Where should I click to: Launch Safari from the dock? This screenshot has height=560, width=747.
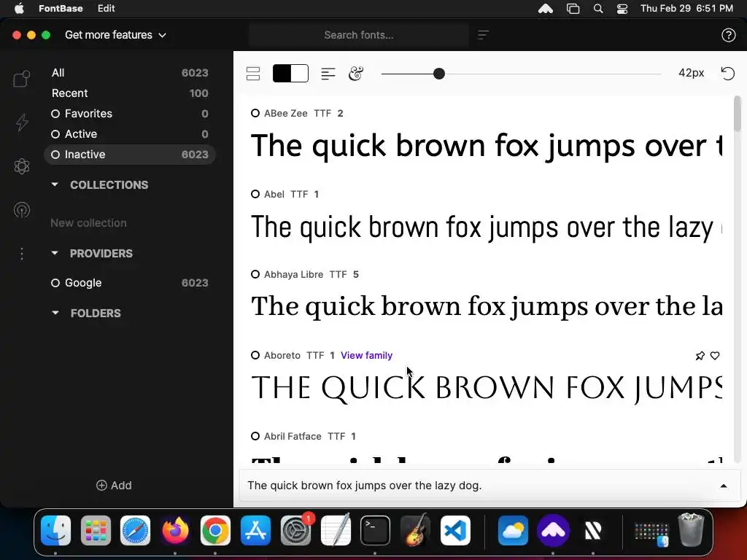[x=135, y=531]
